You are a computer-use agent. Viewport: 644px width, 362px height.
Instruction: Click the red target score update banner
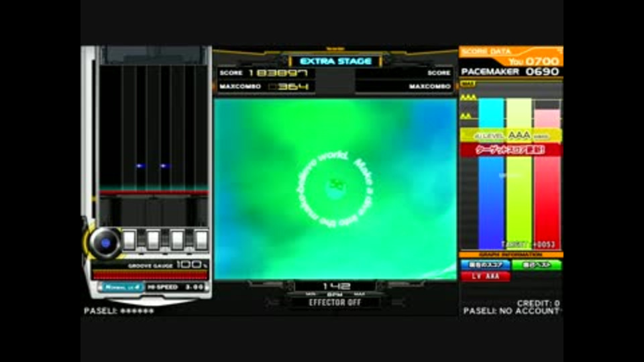click(511, 149)
